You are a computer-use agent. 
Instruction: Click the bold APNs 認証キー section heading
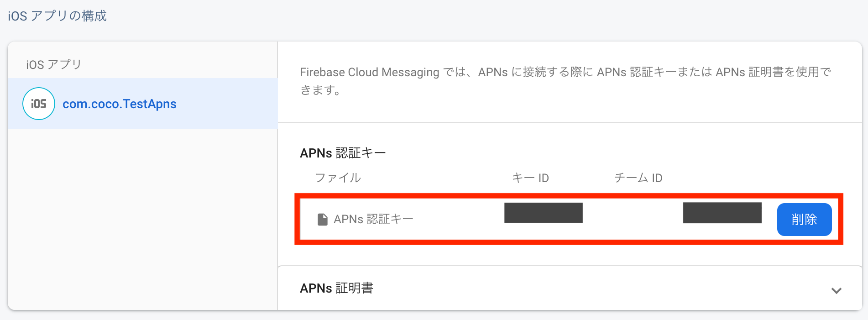343,153
